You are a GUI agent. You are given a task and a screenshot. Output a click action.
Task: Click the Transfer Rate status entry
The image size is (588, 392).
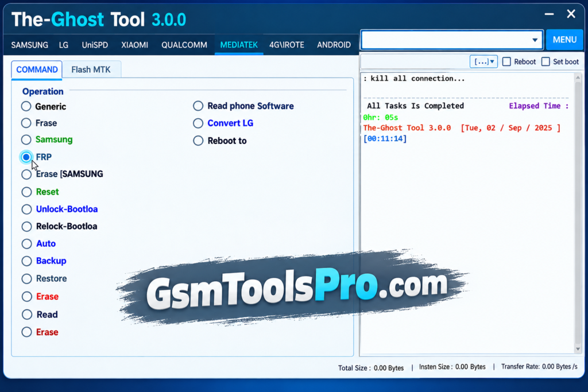pos(539,367)
